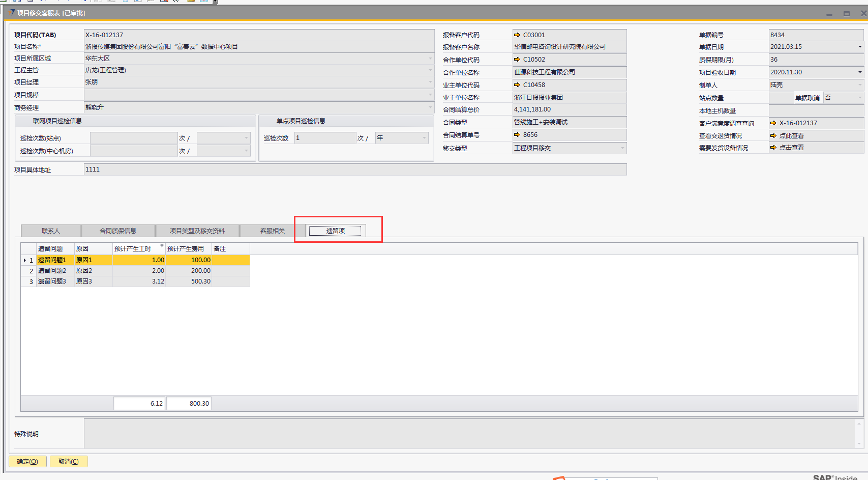The height and width of the screenshot is (480, 868).
Task: Open the 巡检次数 period dropdown showing 年
Action: click(424, 138)
